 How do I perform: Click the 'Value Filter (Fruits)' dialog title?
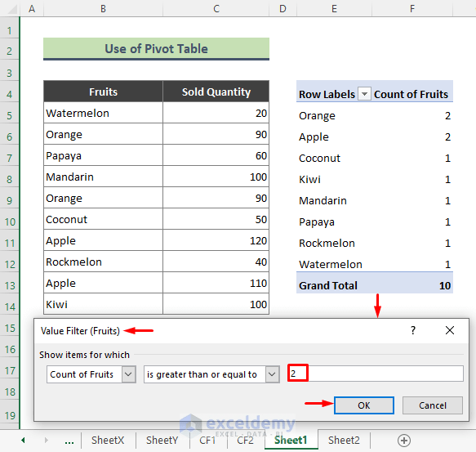80,330
